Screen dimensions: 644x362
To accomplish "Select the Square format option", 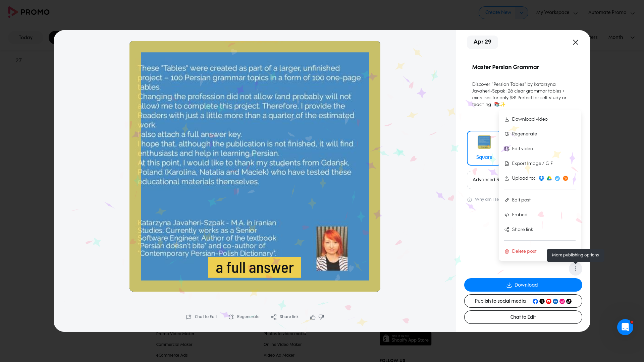I will click(484, 147).
